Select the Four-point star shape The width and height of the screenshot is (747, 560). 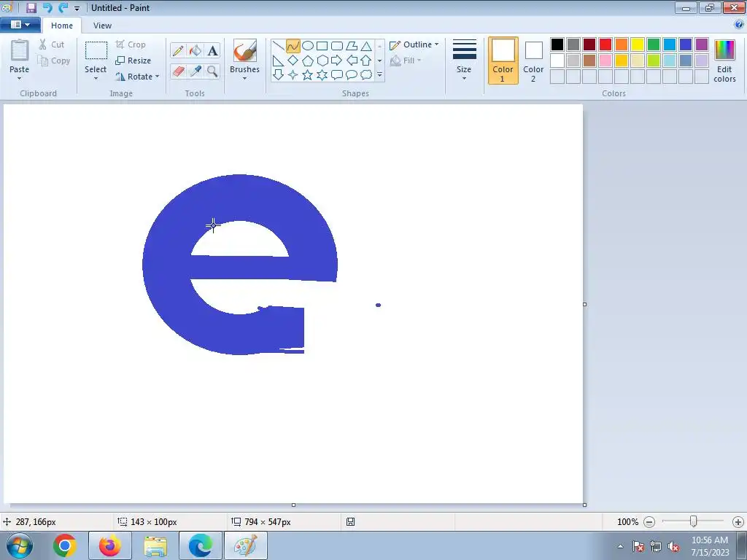coord(293,75)
